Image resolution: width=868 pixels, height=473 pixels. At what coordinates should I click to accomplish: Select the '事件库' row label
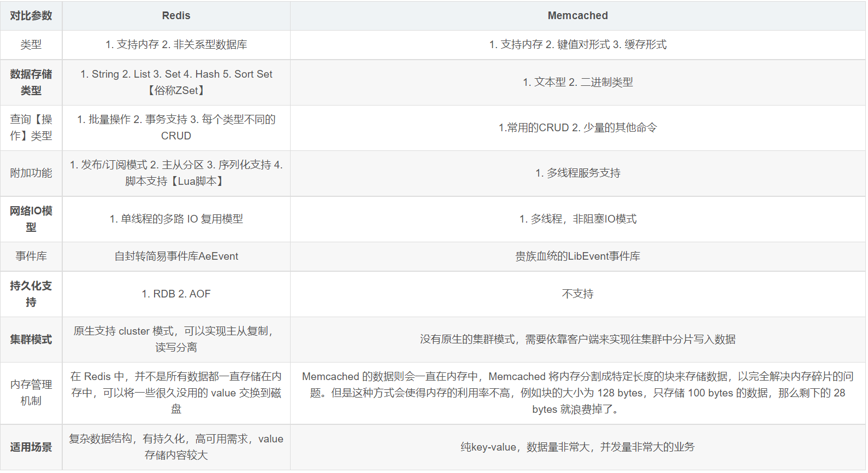point(31,256)
